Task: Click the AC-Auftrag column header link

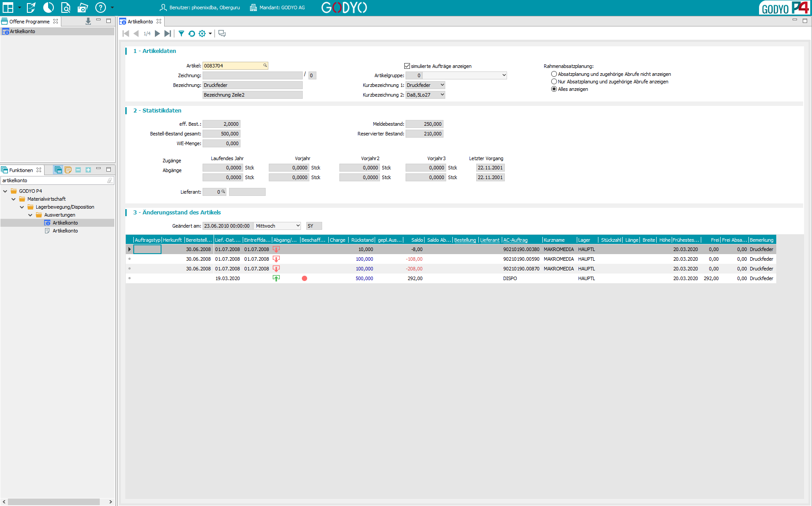Action: coord(515,240)
